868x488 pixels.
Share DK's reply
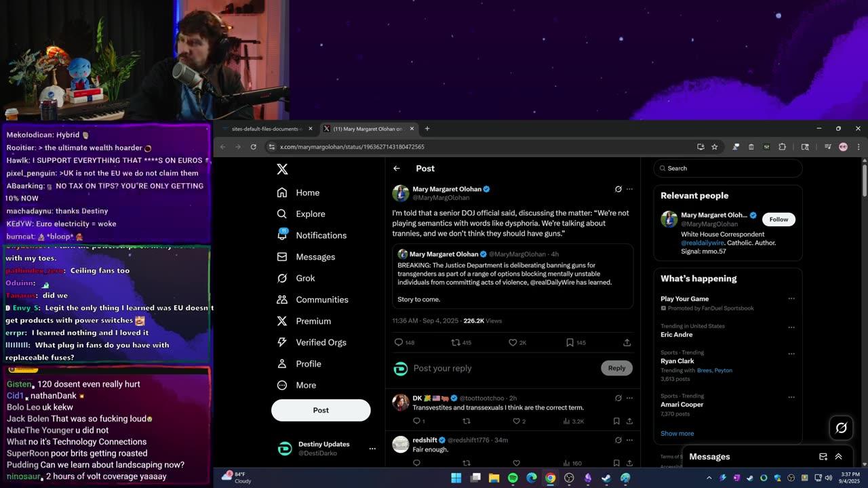coord(629,421)
